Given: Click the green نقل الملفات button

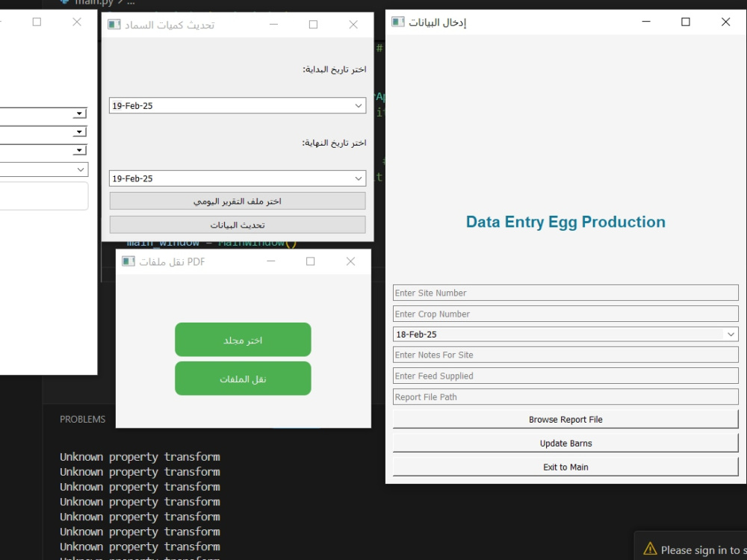Looking at the screenshot, I should pyautogui.click(x=243, y=379).
